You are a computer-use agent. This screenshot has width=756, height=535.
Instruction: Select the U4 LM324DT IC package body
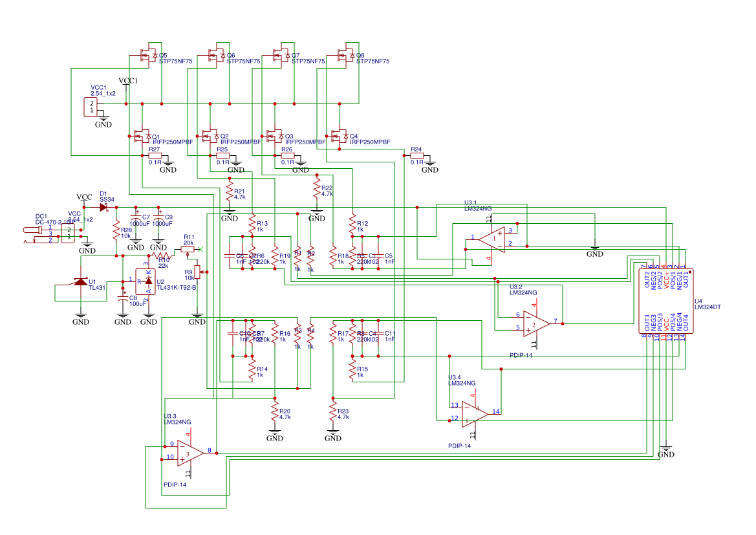666,301
